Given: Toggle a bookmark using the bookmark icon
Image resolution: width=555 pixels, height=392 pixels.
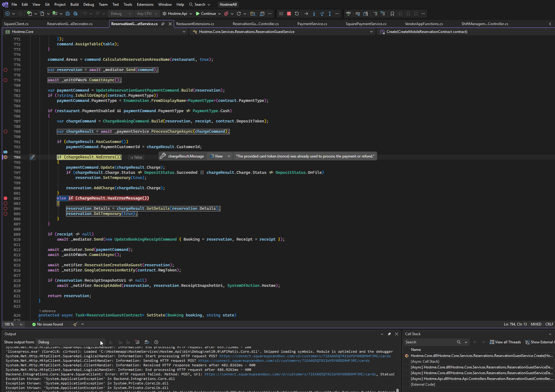Looking at the screenshot, I should [x=392, y=14].
